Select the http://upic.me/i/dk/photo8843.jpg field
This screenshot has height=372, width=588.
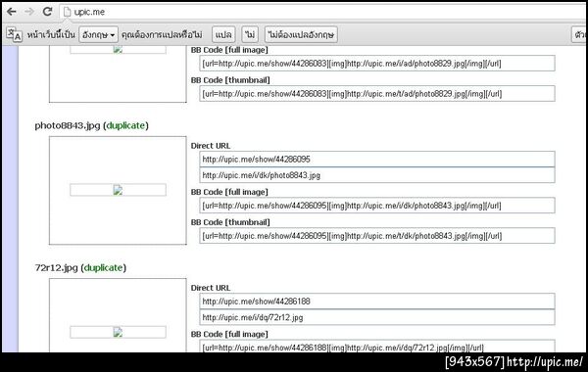[377, 175]
